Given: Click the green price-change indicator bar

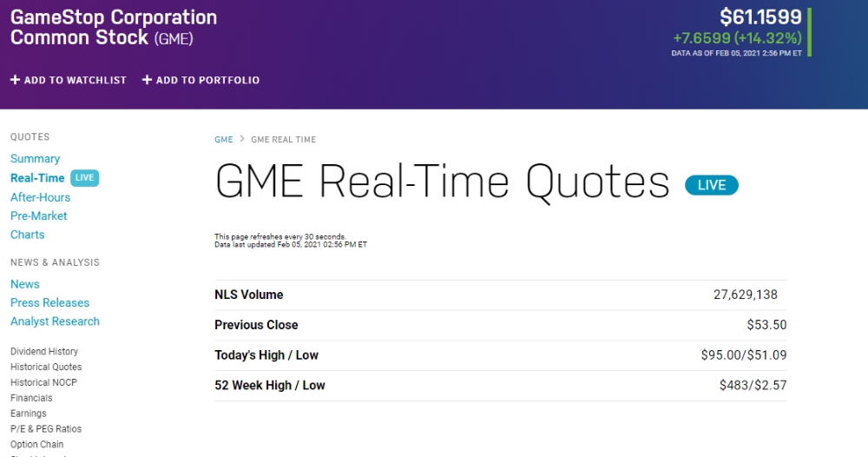Looking at the screenshot, I should tap(809, 31).
